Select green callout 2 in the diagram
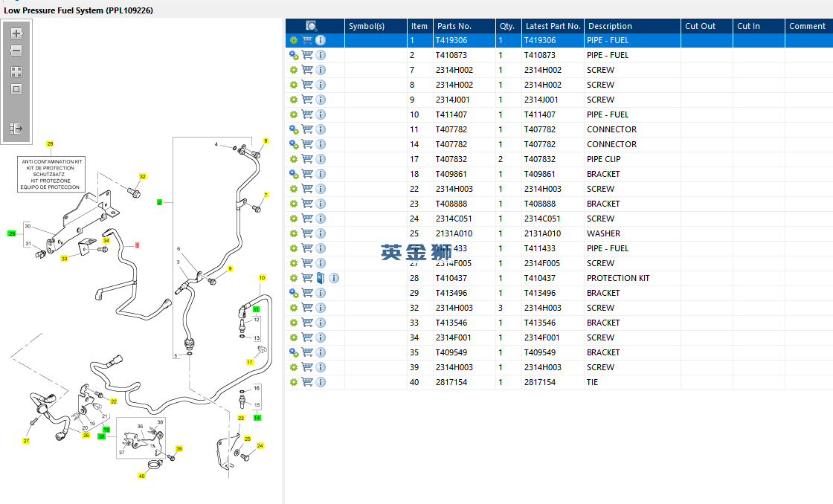Image resolution: width=833 pixels, height=504 pixels. pos(159,202)
